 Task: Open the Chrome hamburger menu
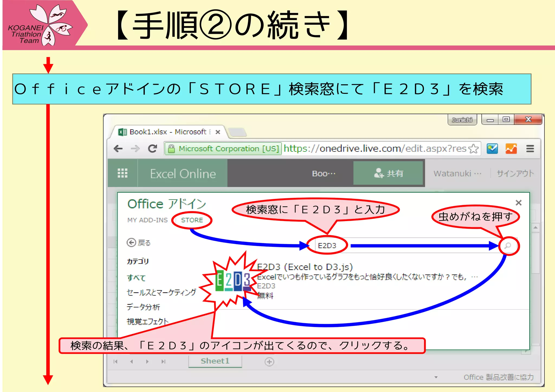(530, 148)
